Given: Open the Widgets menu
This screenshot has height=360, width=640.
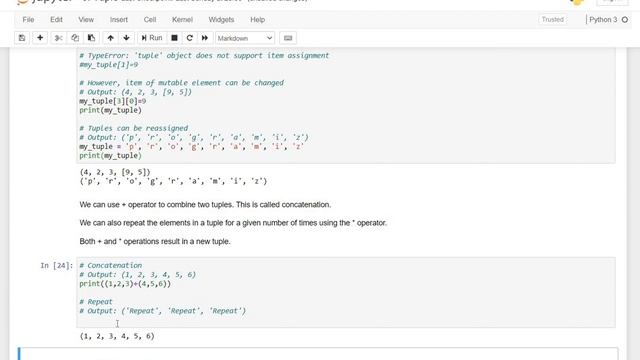Looking at the screenshot, I should click(x=221, y=20).
